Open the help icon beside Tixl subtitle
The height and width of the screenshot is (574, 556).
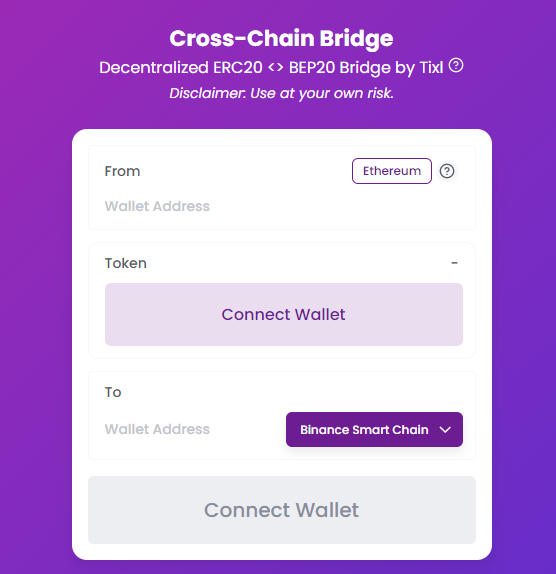[456, 66]
